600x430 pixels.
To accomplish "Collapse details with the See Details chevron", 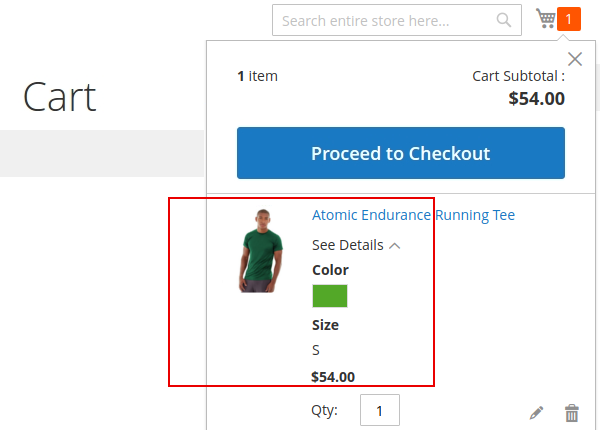I will coord(395,245).
